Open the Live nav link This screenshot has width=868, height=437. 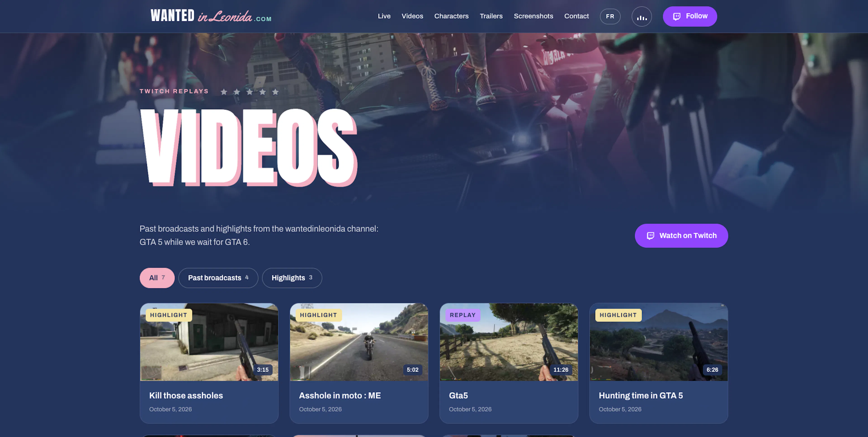pyautogui.click(x=384, y=16)
